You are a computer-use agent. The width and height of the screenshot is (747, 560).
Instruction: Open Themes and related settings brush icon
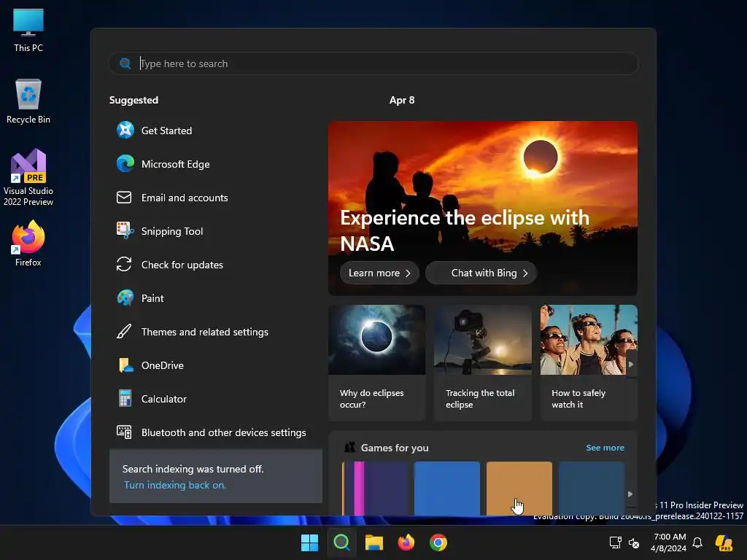point(124,332)
